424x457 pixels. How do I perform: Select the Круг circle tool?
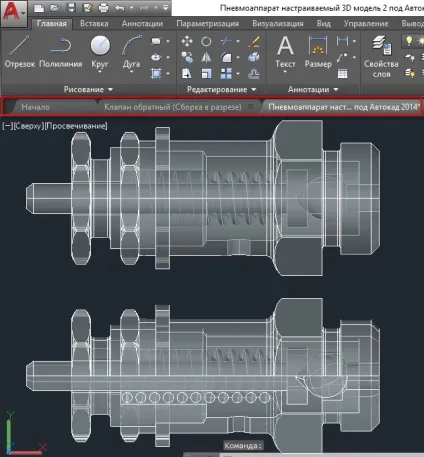pos(100,51)
